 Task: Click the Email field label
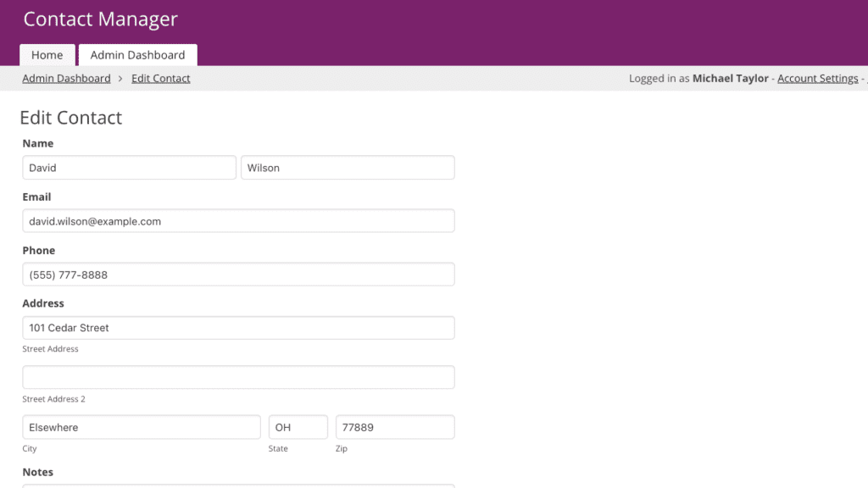[37, 197]
